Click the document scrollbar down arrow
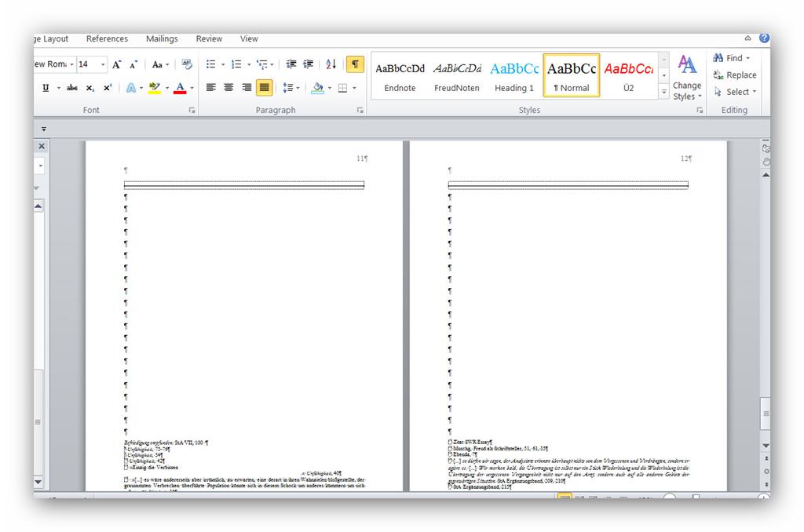Viewport: 804px width, 532px height. (766, 446)
